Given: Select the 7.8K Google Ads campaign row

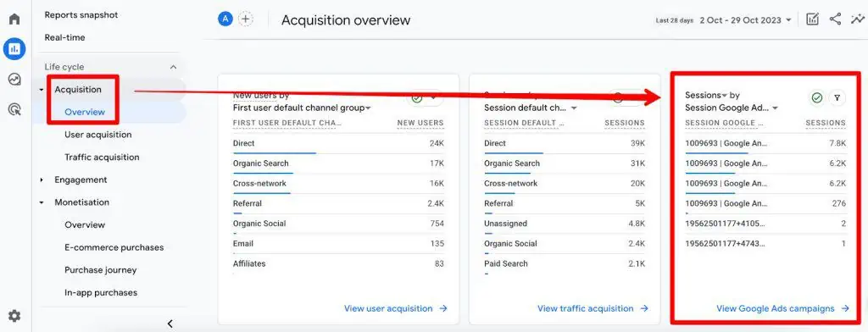Looking at the screenshot, I should 765,144.
